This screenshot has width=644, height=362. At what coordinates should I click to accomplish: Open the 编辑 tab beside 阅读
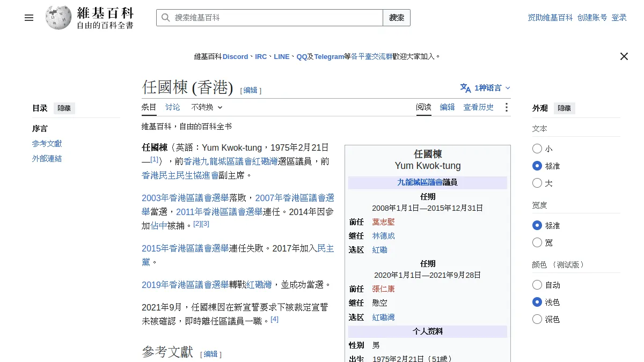point(447,107)
